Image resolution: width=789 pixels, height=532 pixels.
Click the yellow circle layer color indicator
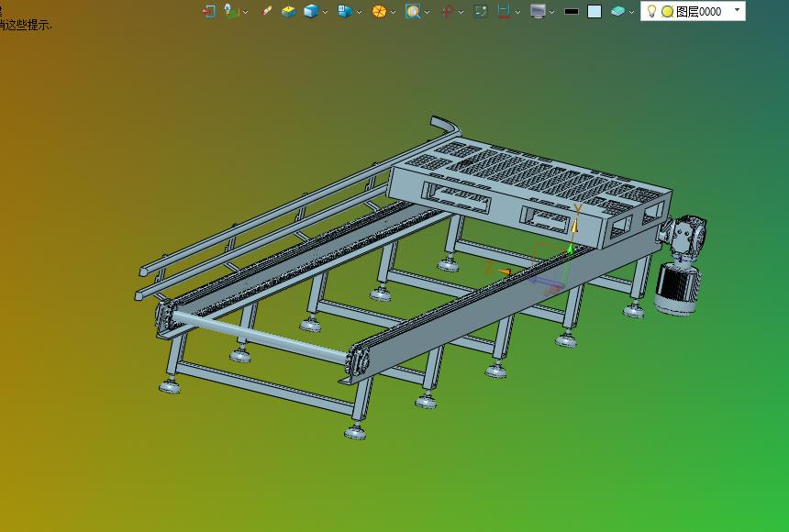(667, 12)
